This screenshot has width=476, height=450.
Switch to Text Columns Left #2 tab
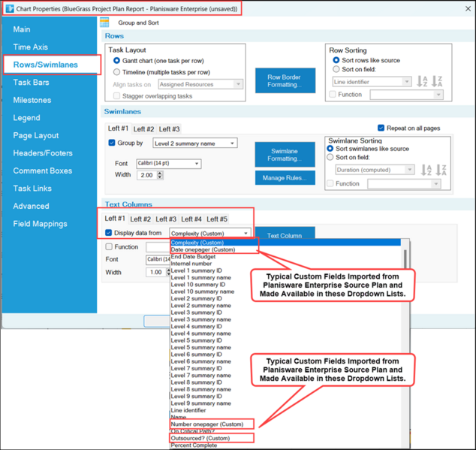pyautogui.click(x=140, y=219)
